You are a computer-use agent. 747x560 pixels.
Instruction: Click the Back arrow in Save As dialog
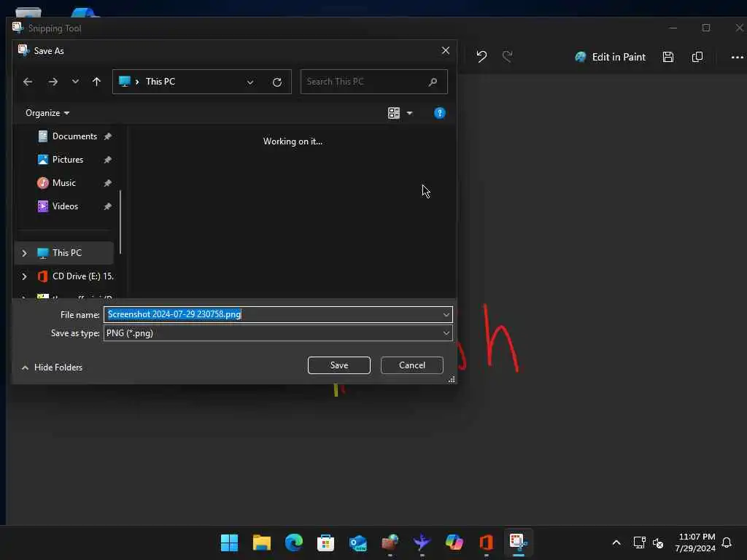click(28, 82)
